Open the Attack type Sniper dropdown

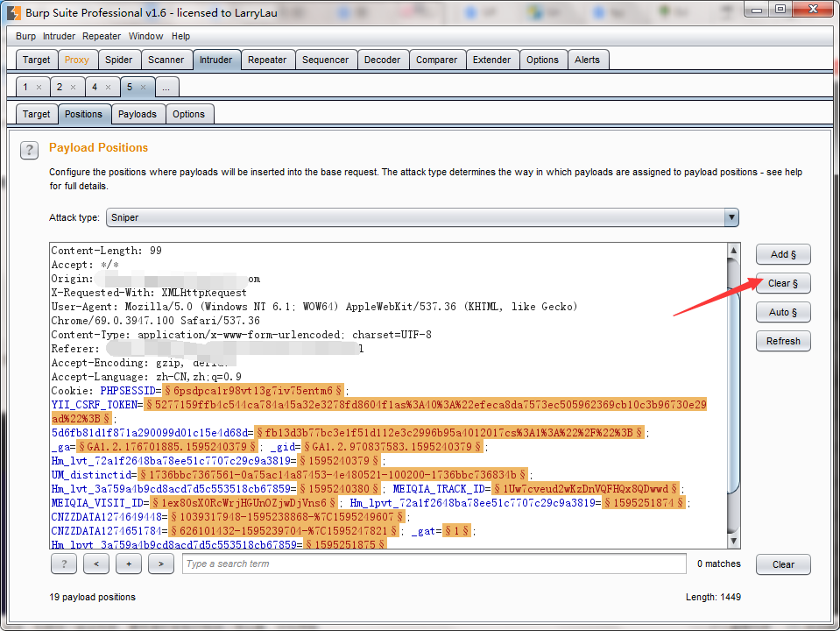pos(422,217)
